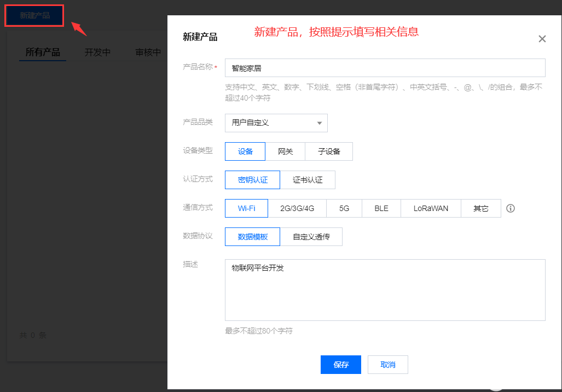Image resolution: width=562 pixels, height=392 pixels.
Task: Select 子设备 as the device type
Action: click(x=329, y=151)
